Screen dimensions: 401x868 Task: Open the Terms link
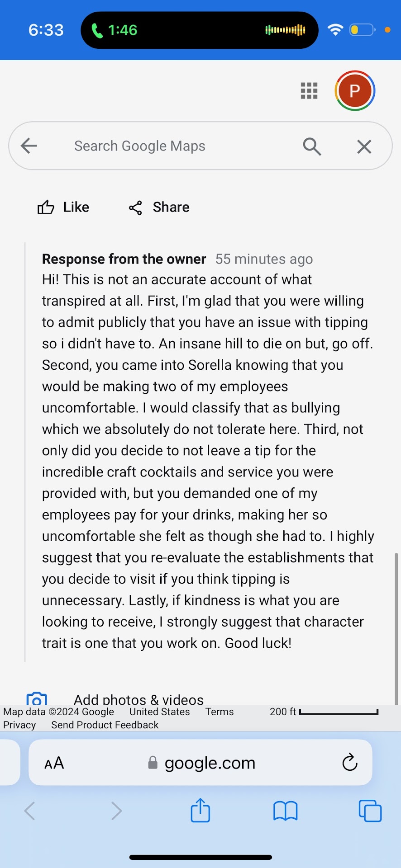coord(220,712)
